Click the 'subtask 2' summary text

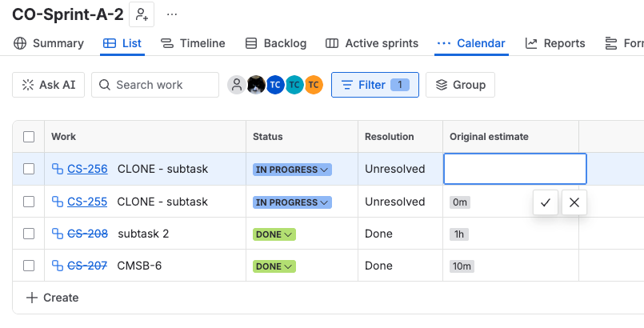pos(143,234)
